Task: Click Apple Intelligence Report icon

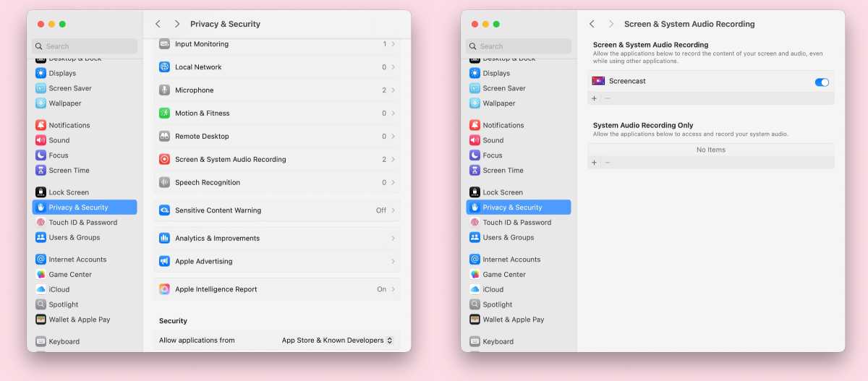Action: click(165, 289)
